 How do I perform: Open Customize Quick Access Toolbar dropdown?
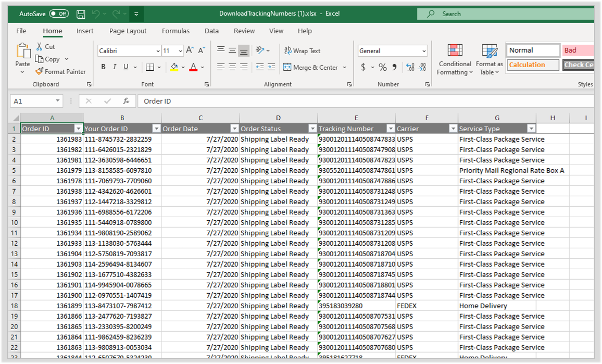[136, 14]
